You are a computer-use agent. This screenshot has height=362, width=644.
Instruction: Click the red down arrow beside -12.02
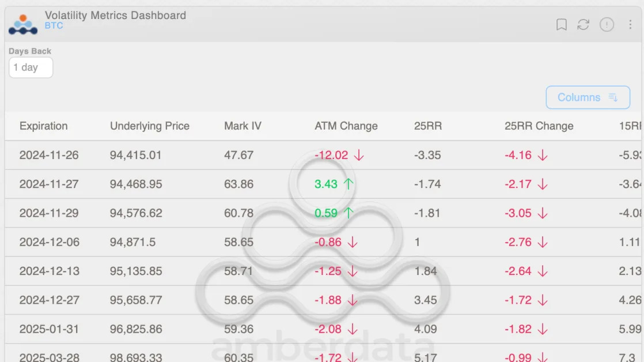click(x=358, y=155)
